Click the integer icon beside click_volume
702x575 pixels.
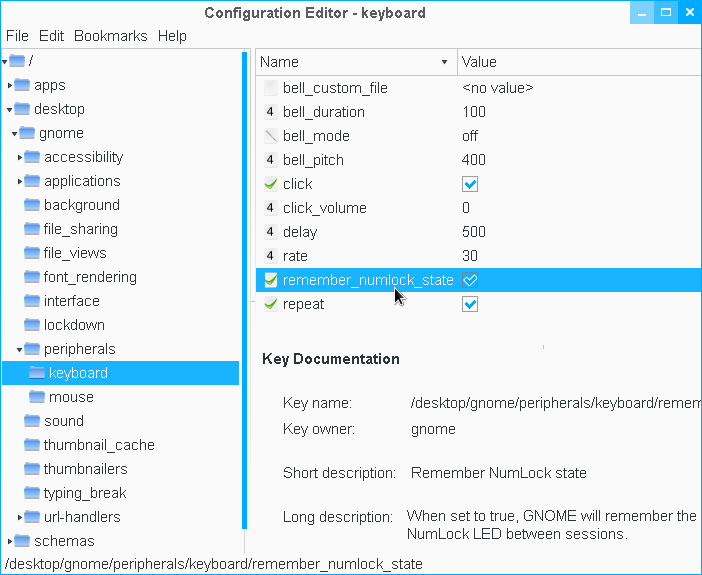click(x=270, y=208)
